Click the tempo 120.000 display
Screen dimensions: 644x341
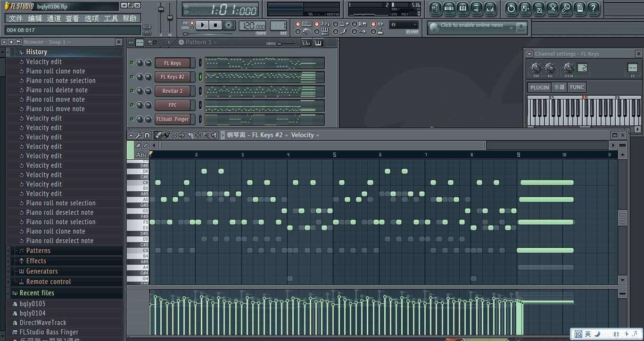252,25
